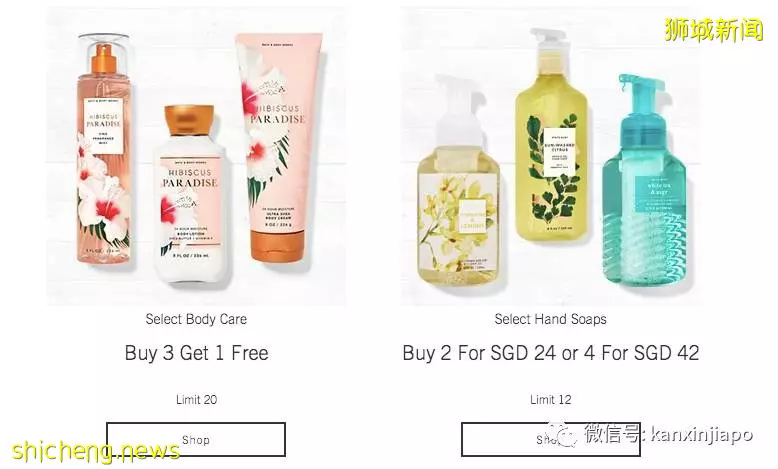Click the Shop button under Body Care
This screenshot has height=469, width=778.
pos(196,439)
